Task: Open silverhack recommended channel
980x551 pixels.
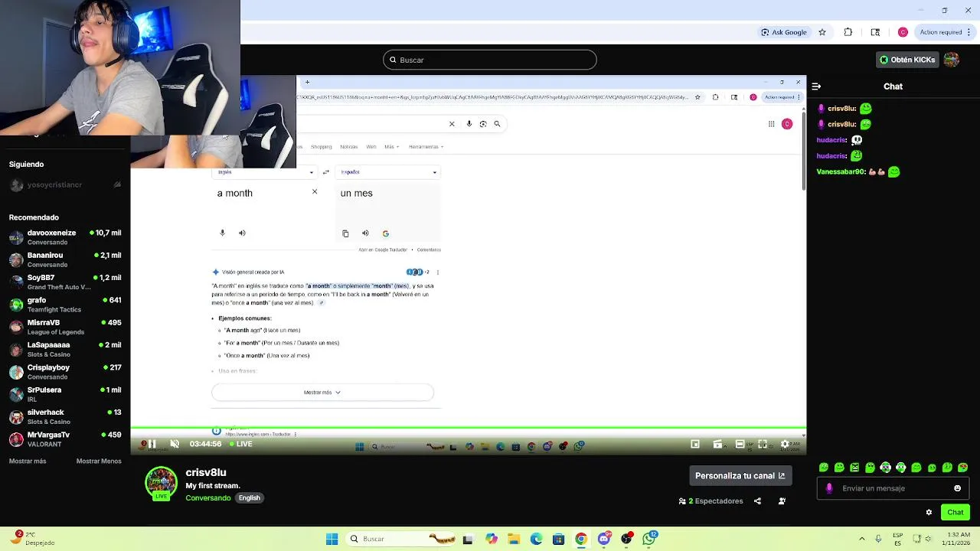Action: coord(65,416)
